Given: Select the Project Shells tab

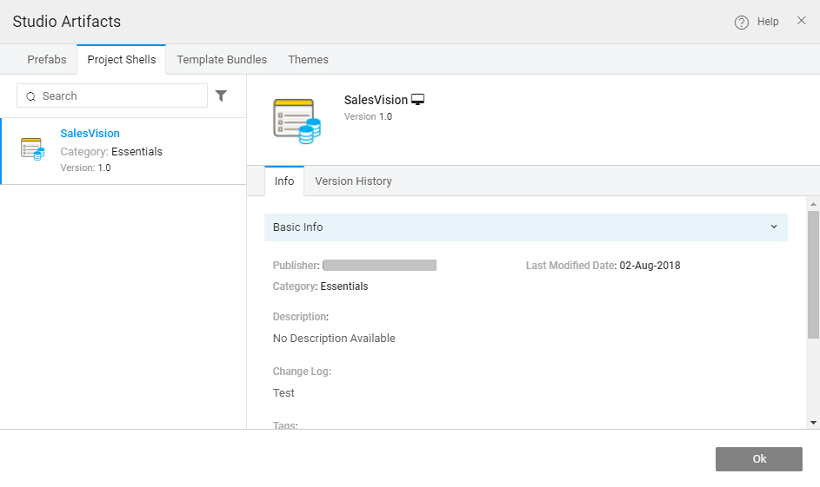Looking at the screenshot, I should [121, 60].
